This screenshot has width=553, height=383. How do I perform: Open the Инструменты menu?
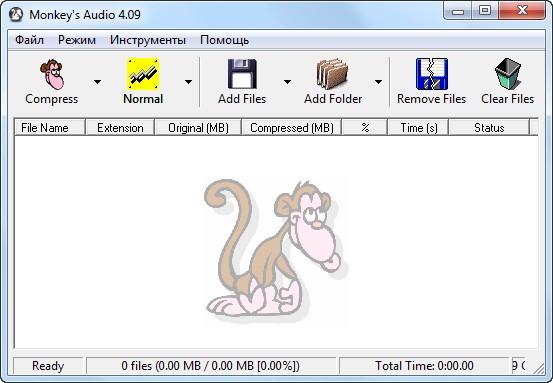[148, 40]
